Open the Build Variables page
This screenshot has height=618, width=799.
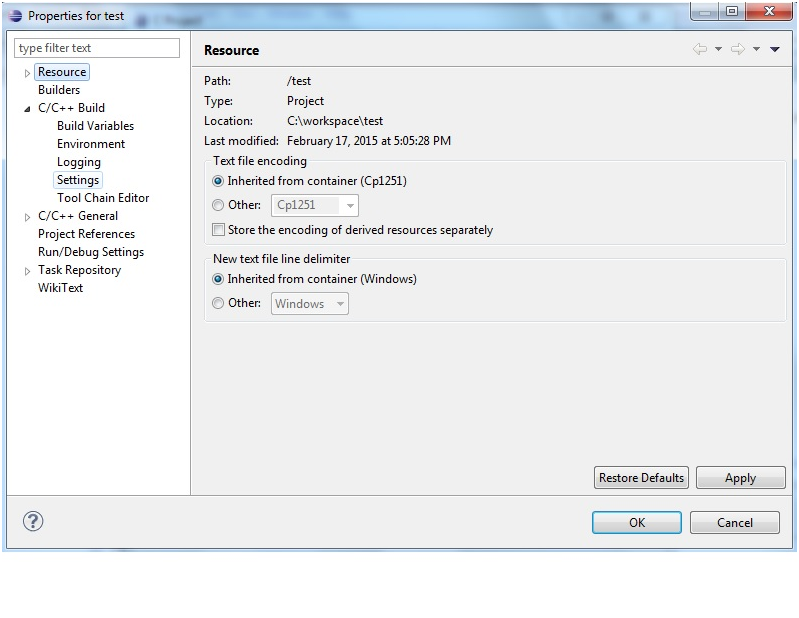pyautogui.click(x=95, y=126)
